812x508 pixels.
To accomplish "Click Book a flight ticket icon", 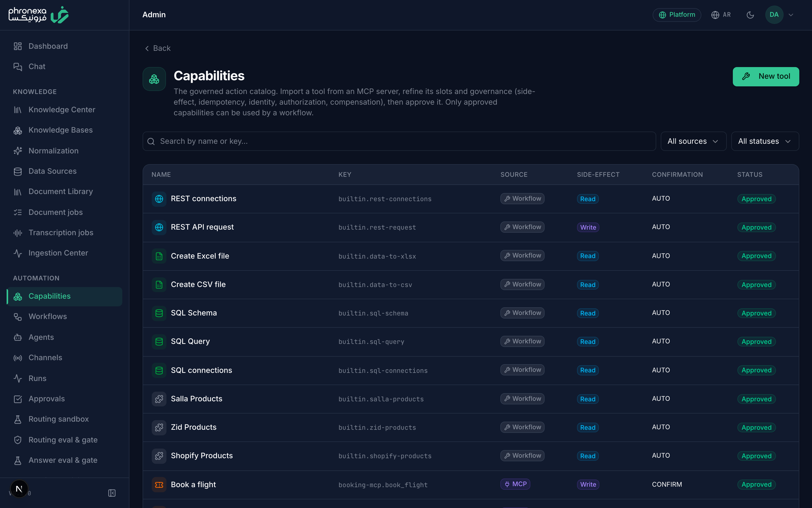I will click(159, 484).
